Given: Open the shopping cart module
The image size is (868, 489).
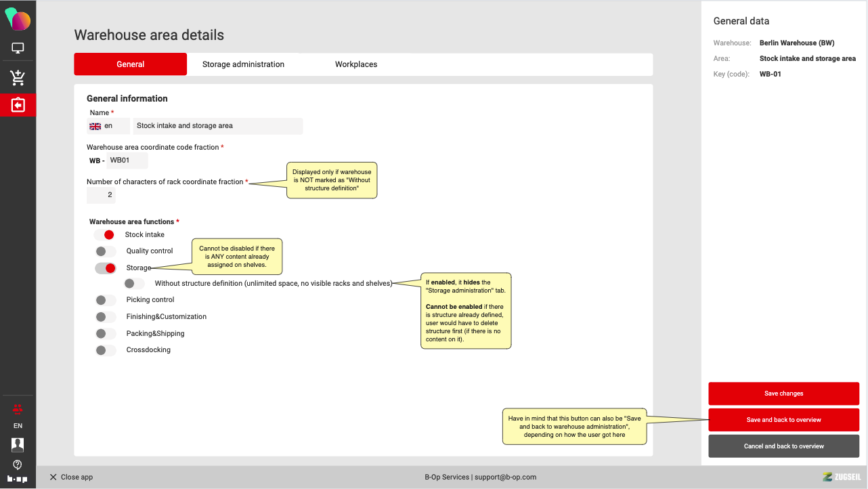Looking at the screenshot, I should (18, 78).
